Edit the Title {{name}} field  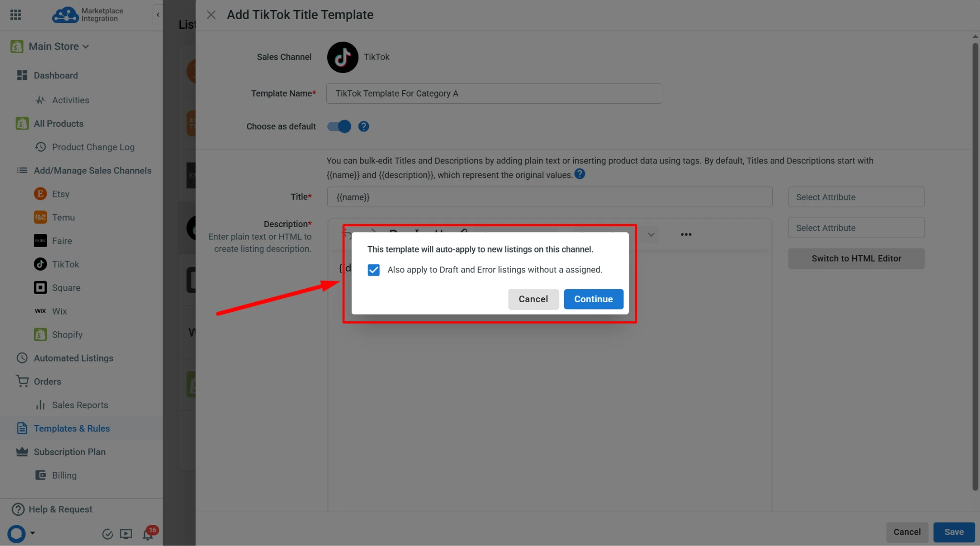(549, 197)
